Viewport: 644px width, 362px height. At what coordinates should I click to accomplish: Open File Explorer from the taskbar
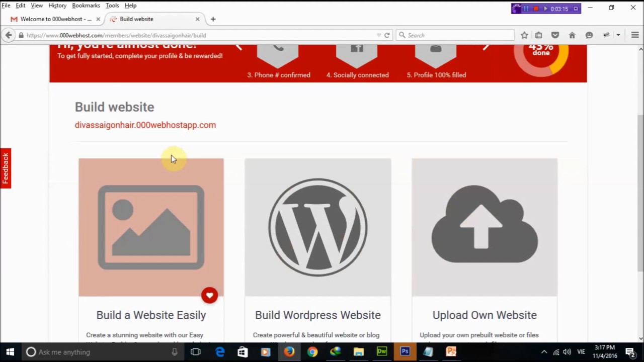pyautogui.click(x=358, y=352)
